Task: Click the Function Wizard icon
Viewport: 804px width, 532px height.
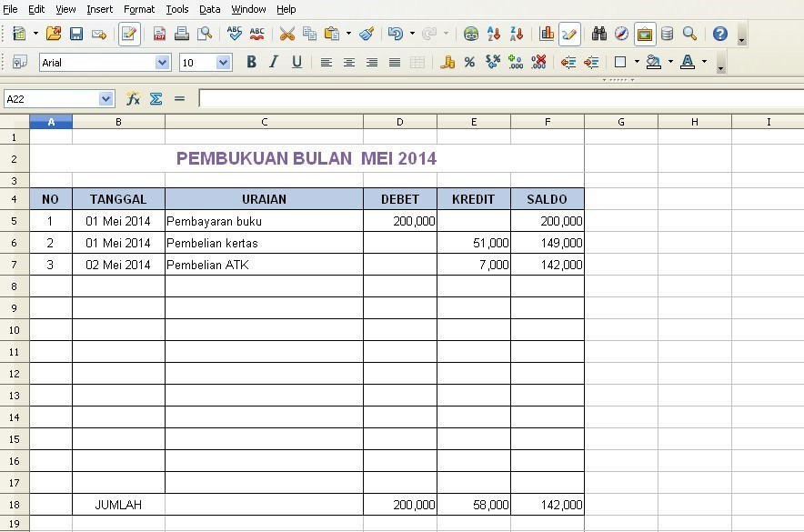Action: 133,98
